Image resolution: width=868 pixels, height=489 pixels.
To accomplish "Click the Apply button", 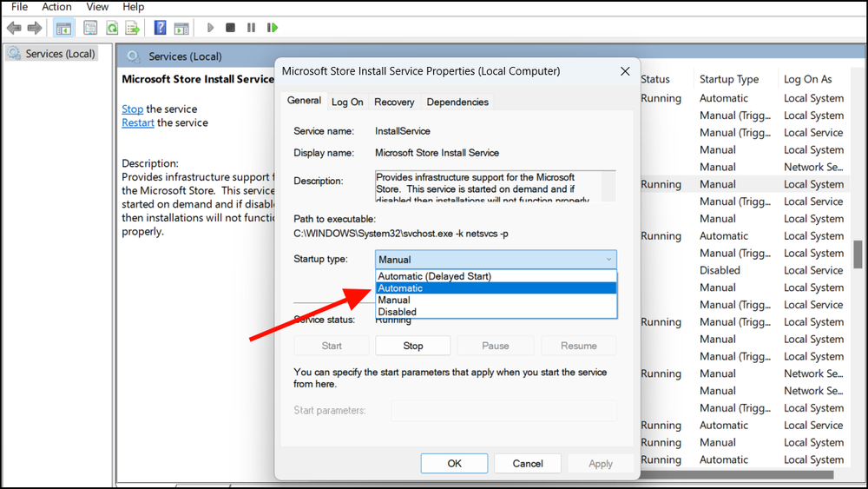I will pyautogui.click(x=601, y=464).
